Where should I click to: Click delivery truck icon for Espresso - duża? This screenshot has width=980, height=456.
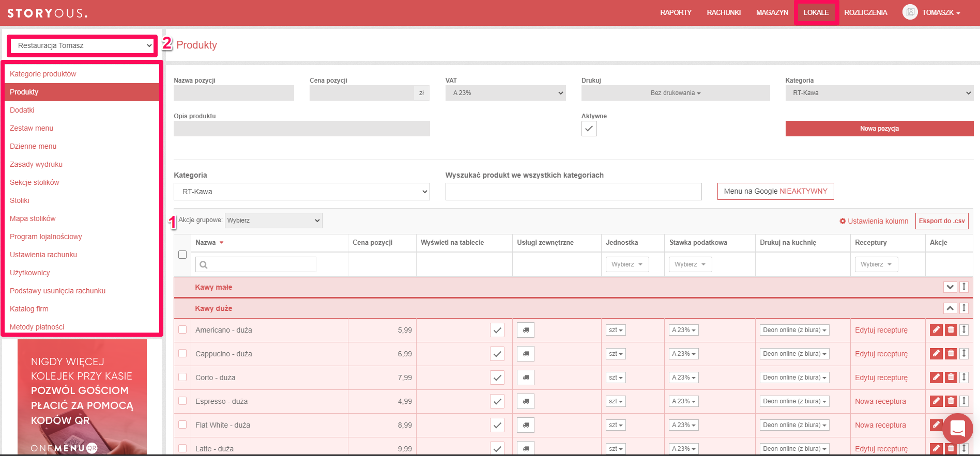(526, 401)
